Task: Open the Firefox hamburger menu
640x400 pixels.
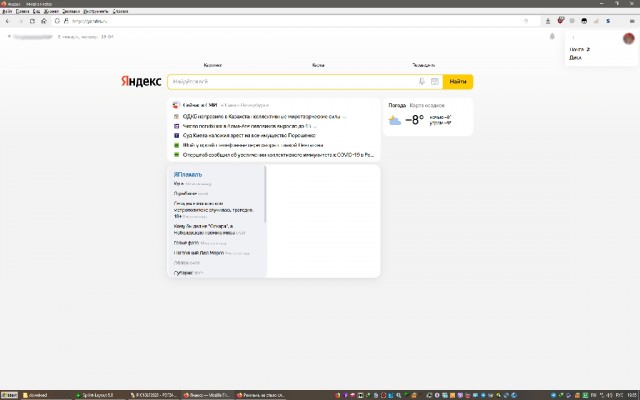Action: point(632,21)
